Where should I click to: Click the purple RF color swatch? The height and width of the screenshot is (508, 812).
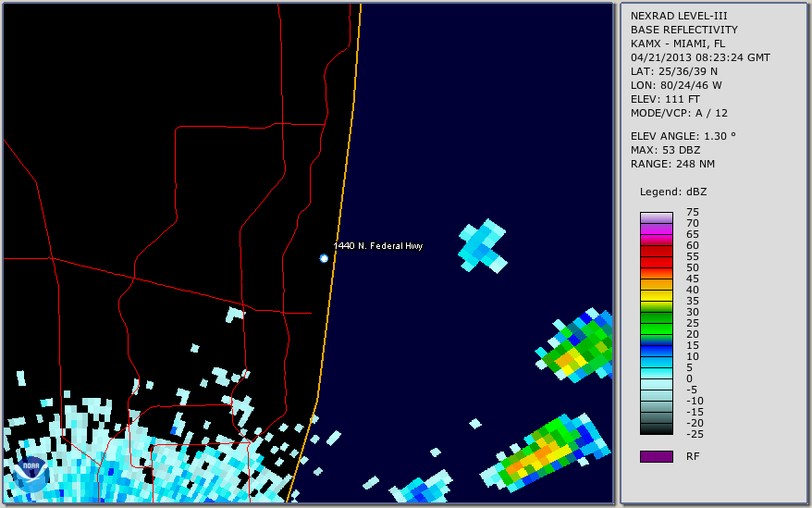tap(656, 456)
